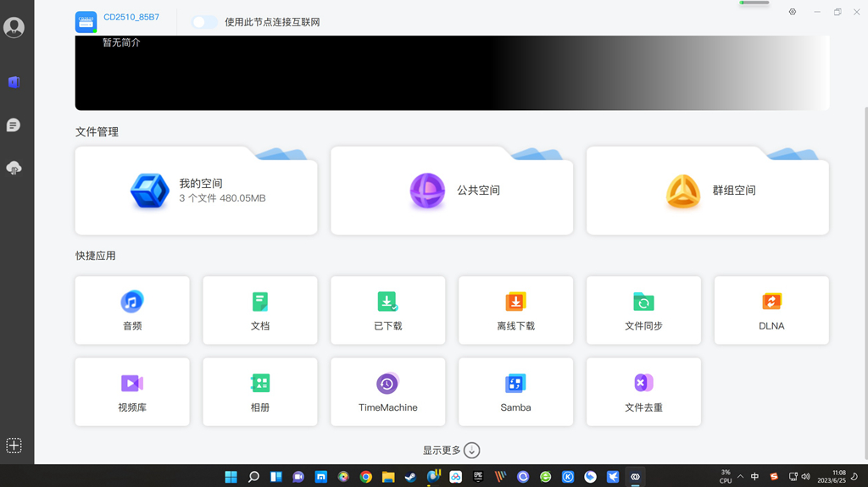The height and width of the screenshot is (487, 868).
Task: Launch Chrome from the taskbar
Action: pos(366,477)
